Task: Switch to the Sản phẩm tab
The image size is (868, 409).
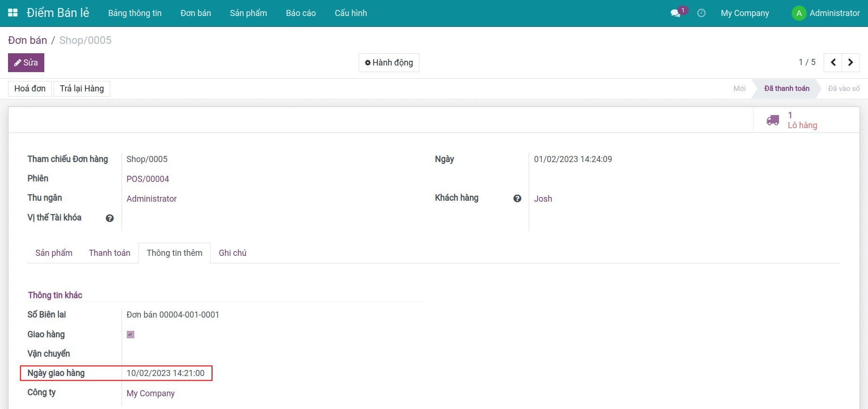Action: [x=54, y=253]
